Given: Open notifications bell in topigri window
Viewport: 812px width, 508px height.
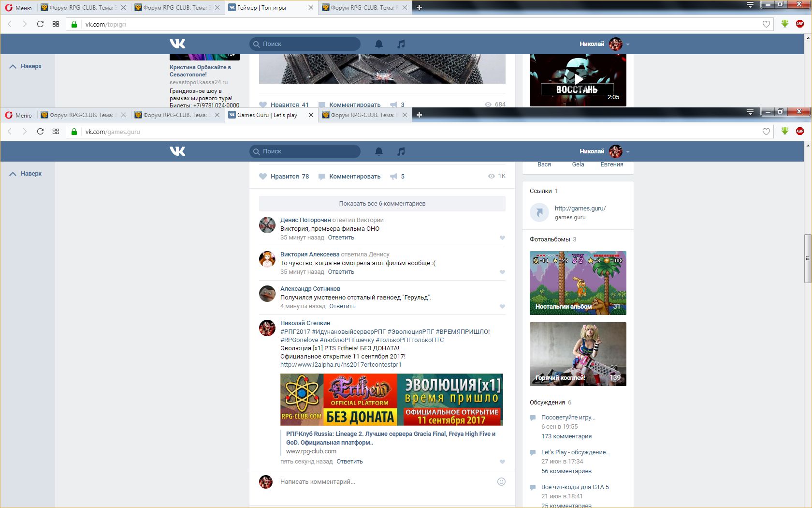Looking at the screenshot, I should tap(379, 44).
